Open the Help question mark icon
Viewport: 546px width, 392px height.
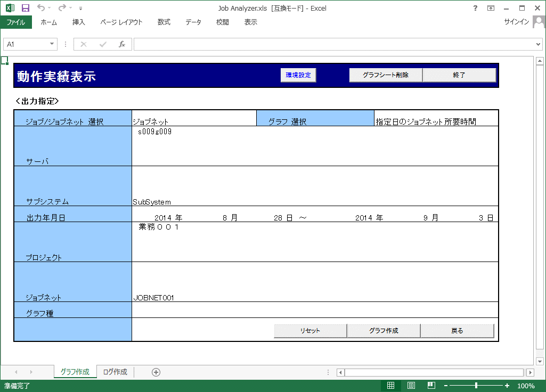click(475, 8)
